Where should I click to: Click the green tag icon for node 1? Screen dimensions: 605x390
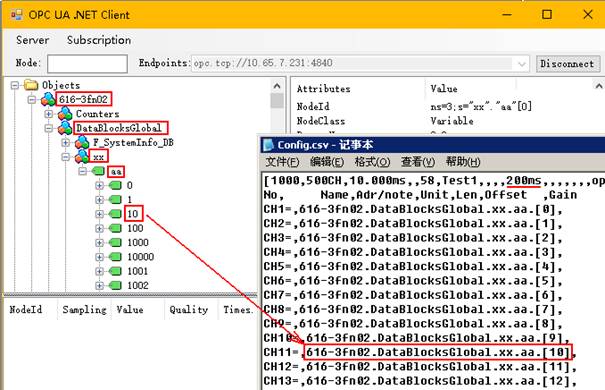point(115,199)
